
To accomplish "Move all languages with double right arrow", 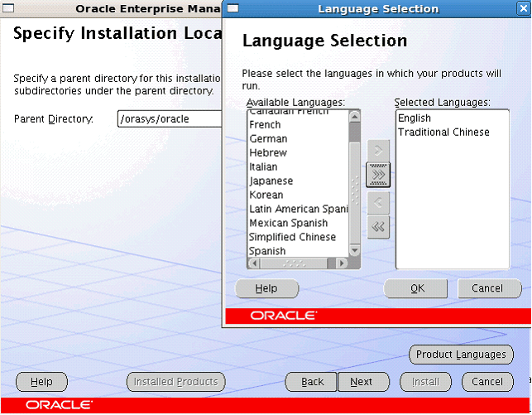I will 378,175.
